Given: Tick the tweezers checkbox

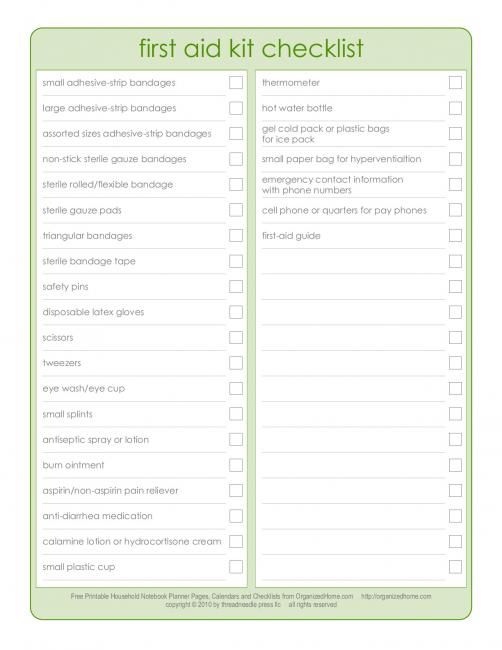Looking at the screenshot, I should pos(236,363).
